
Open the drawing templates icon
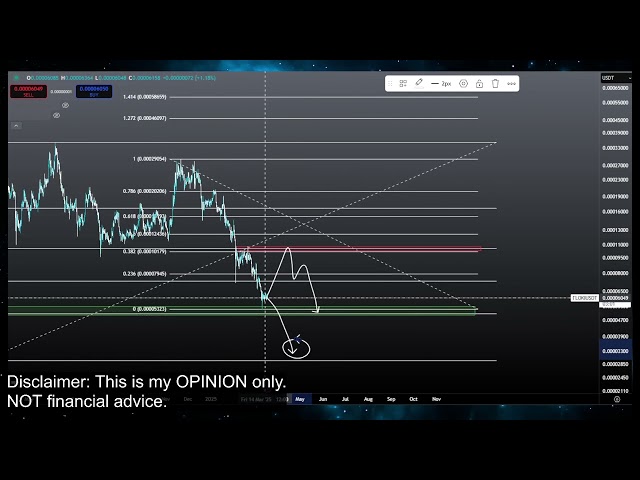(x=403, y=84)
